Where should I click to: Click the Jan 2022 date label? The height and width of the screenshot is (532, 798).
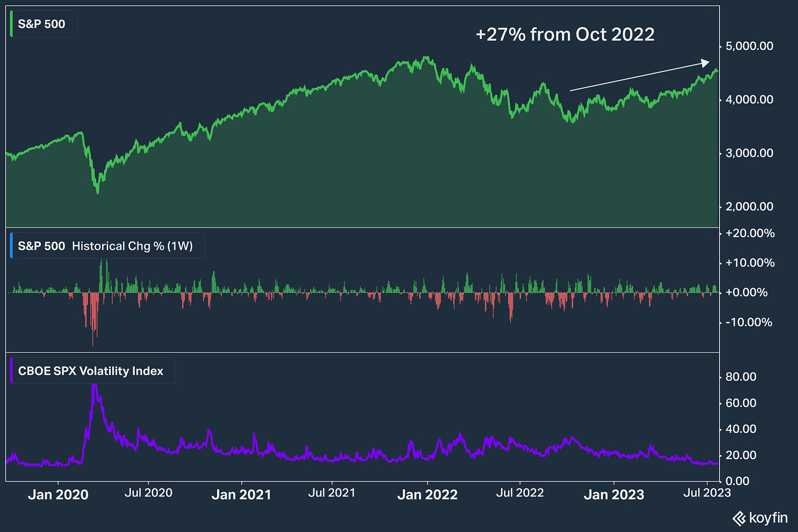[x=428, y=495]
